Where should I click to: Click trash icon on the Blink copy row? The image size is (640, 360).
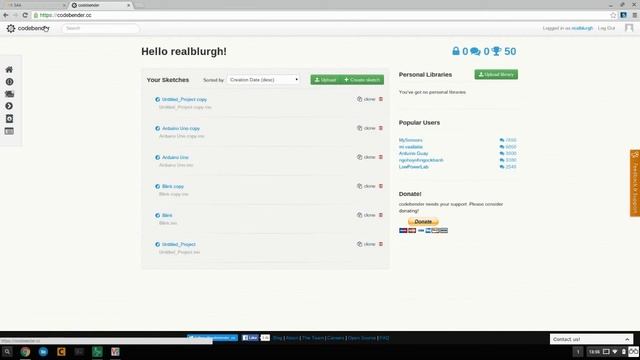tap(381, 186)
